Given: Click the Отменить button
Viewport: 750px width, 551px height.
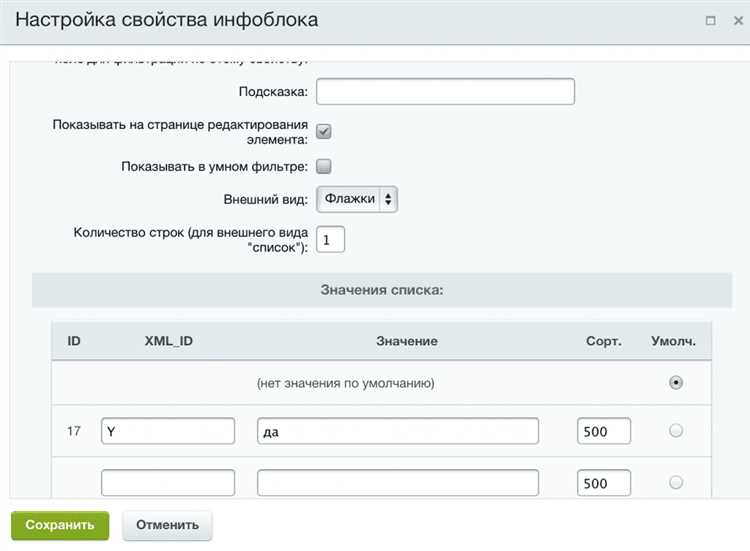Looking at the screenshot, I should 167,525.
